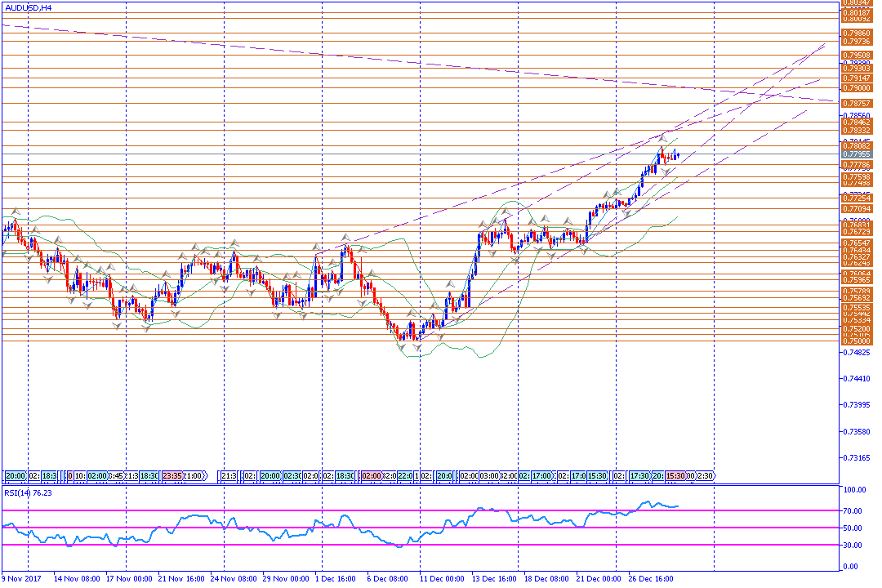
Task: Click the 0.73580 price axis value
Action: (x=857, y=431)
